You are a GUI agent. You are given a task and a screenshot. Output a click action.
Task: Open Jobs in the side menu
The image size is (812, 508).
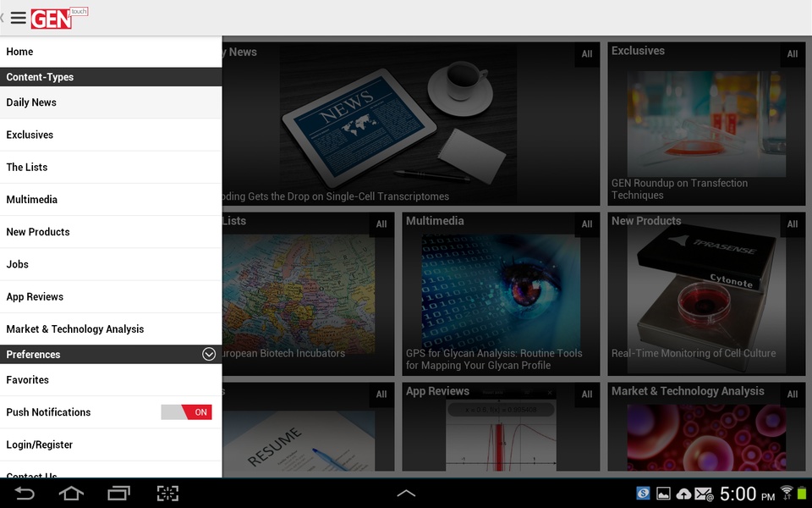point(111,264)
